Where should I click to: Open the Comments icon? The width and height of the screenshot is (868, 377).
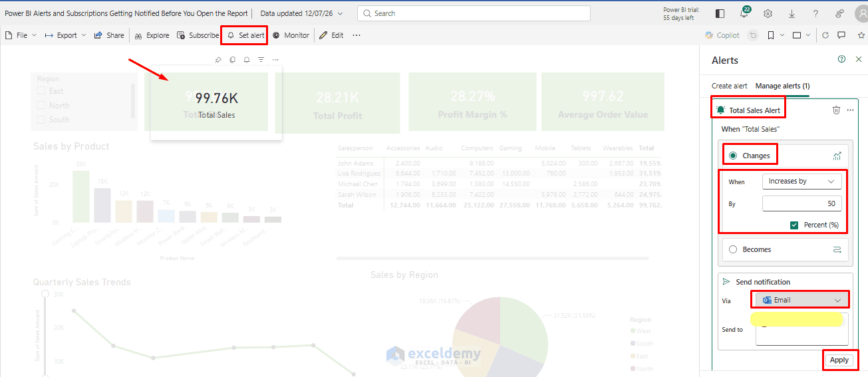click(841, 35)
